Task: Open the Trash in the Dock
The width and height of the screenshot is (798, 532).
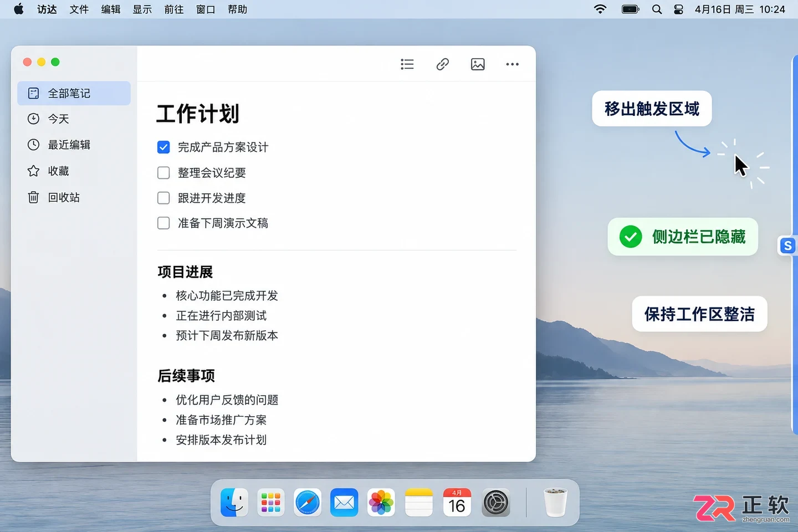Action: [555, 503]
